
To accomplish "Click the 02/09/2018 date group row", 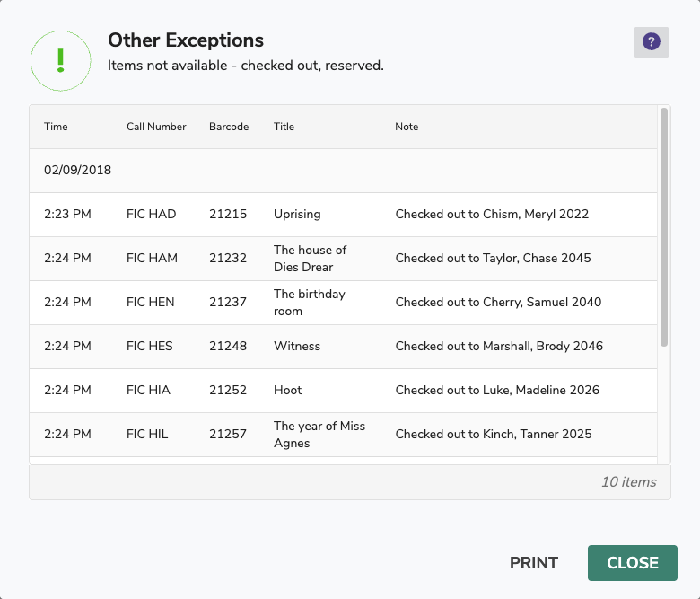I will [78, 171].
